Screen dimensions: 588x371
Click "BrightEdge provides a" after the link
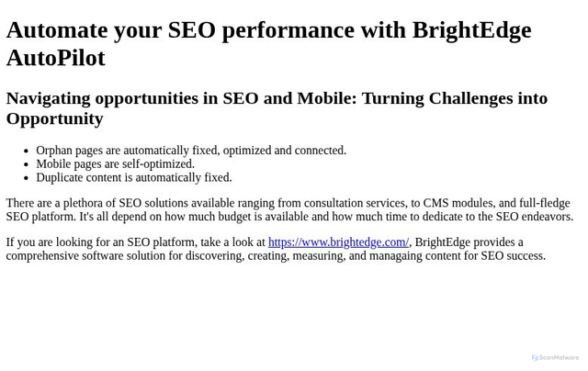[469, 242]
